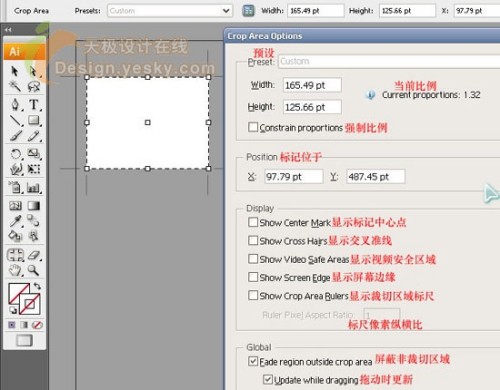Click the Crop Area Options title bar
The width and height of the screenshot is (500, 390).
click(362, 36)
